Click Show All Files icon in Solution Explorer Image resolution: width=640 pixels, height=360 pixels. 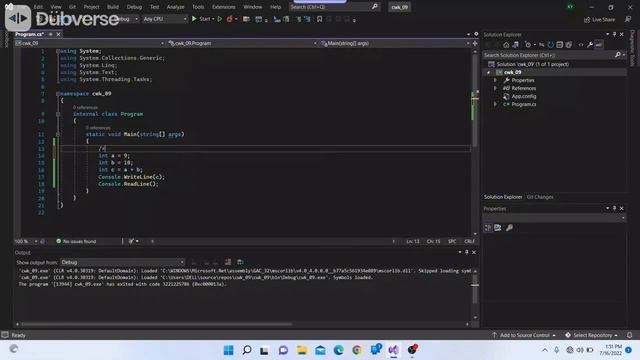tap(569, 45)
